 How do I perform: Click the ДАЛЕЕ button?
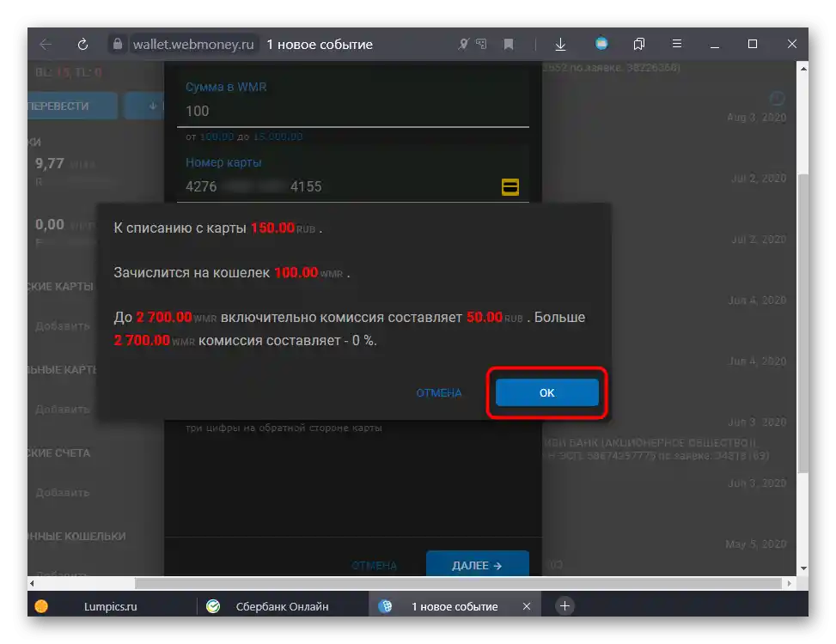pyautogui.click(x=477, y=565)
